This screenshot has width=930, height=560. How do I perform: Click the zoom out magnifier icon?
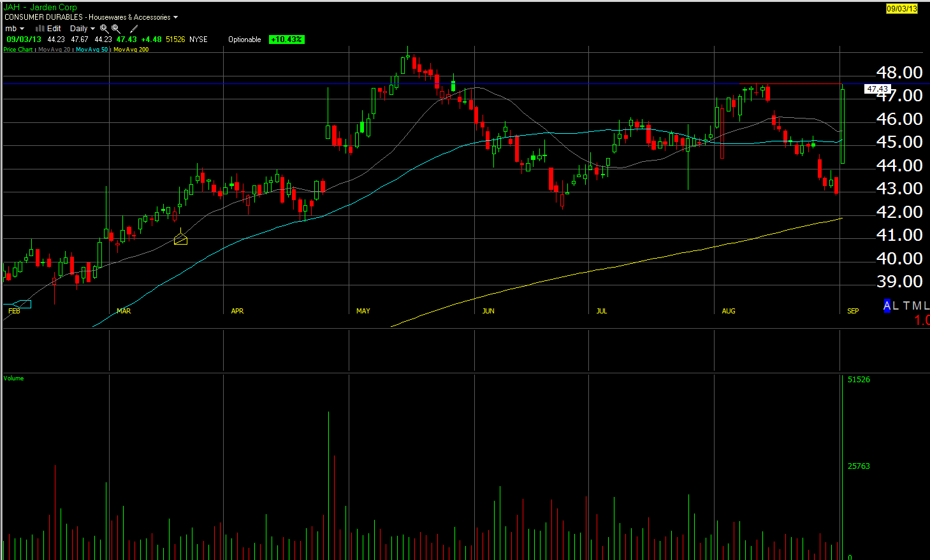[116, 29]
